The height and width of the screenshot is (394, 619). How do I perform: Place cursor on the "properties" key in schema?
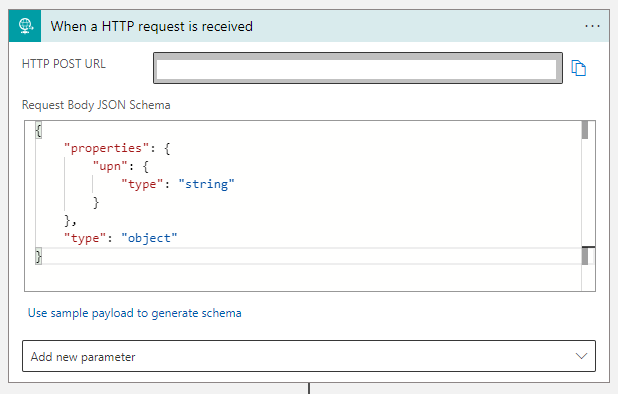107,148
